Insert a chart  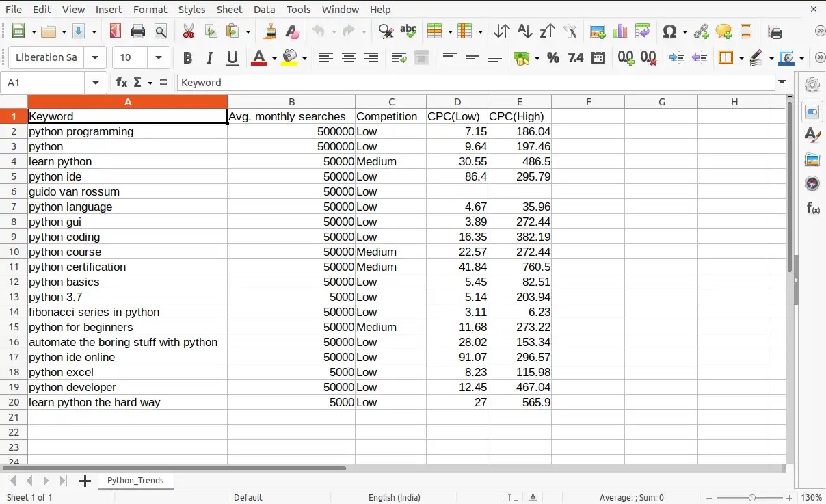click(620, 31)
